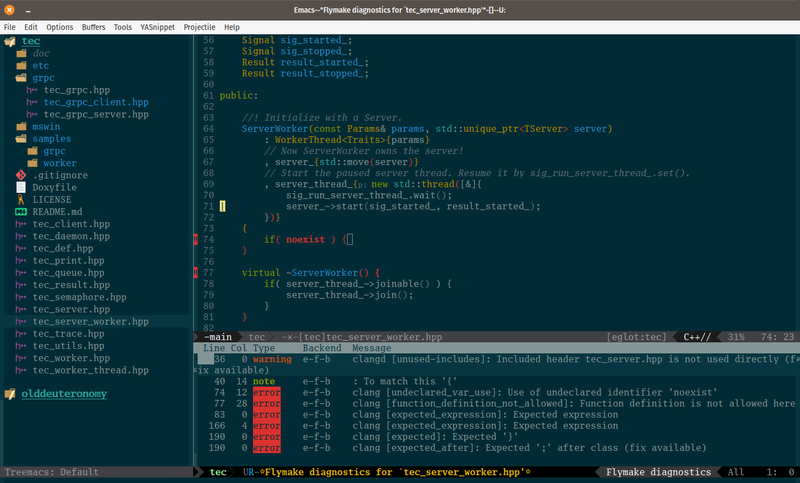Click the -main branch indicator in modeline

tap(218, 337)
